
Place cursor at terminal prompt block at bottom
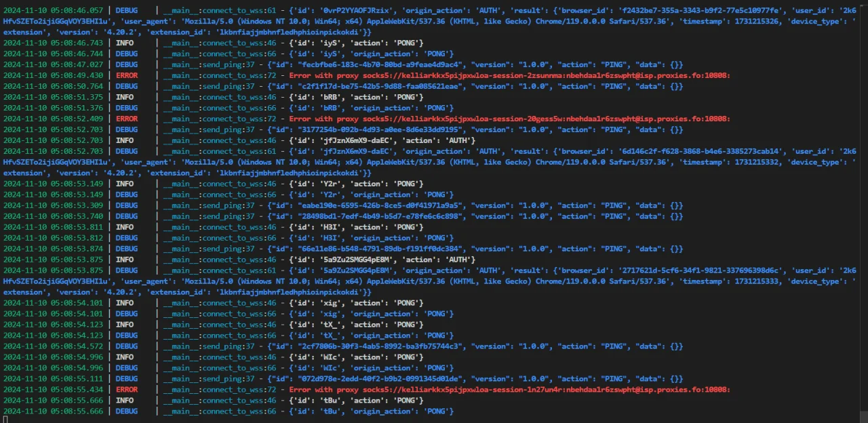(x=5, y=420)
